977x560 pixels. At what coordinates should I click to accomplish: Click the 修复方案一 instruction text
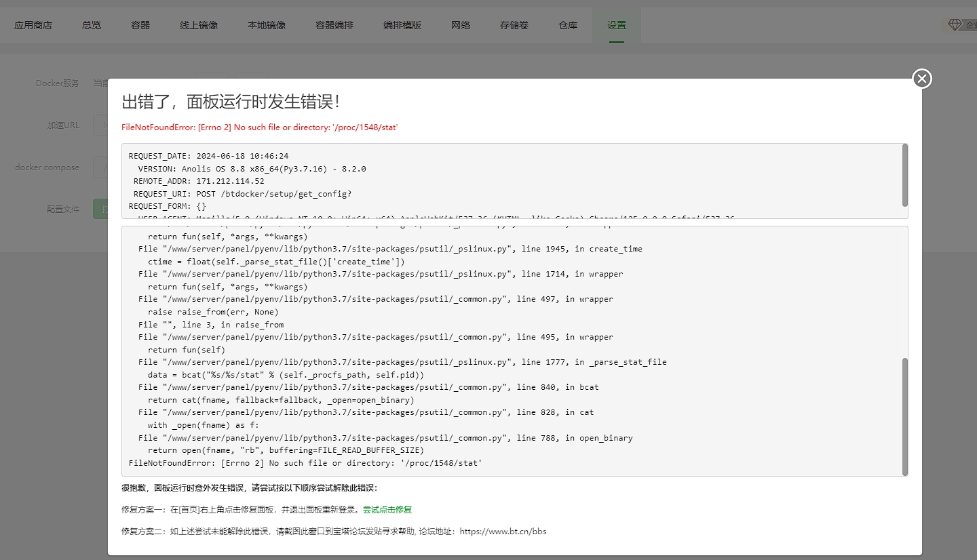click(x=241, y=510)
